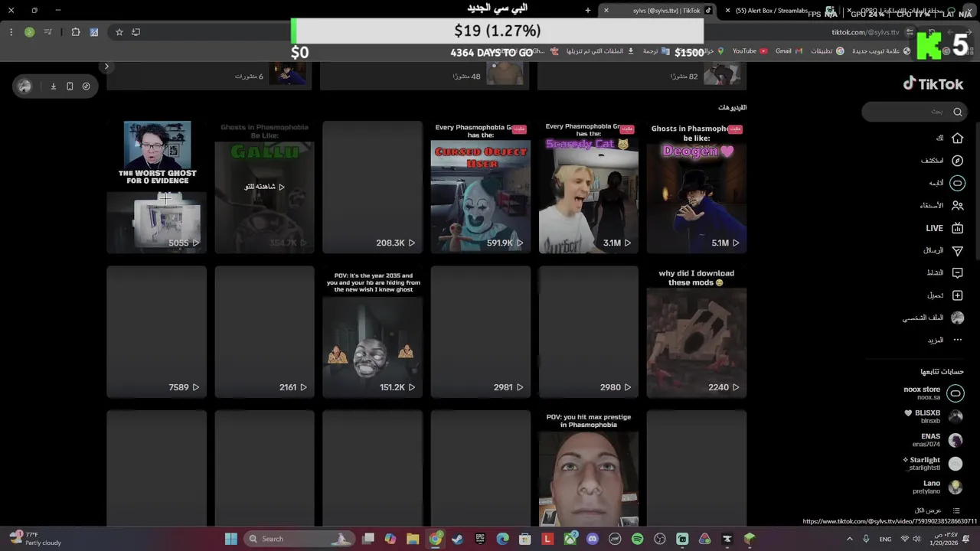Open the Gallu already-watched video thumbnail

pyautogui.click(x=264, y=187)
